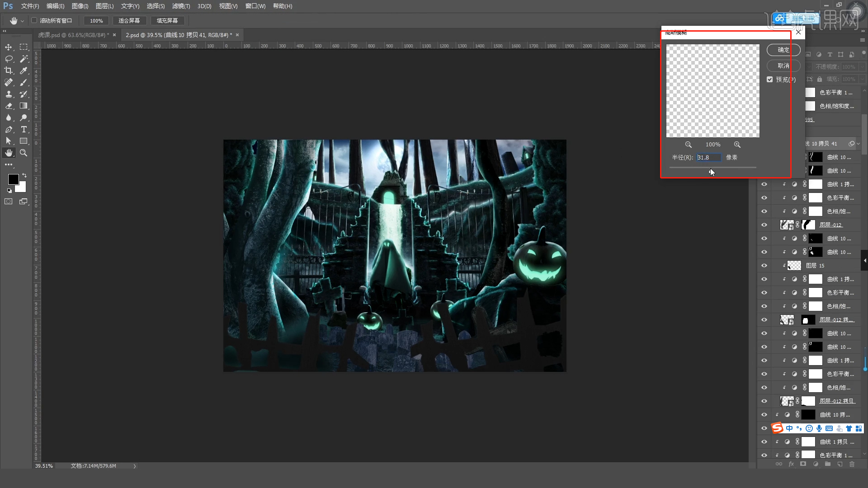
Task: Select the Horizontal Type tool
Action: click(24, 129)
